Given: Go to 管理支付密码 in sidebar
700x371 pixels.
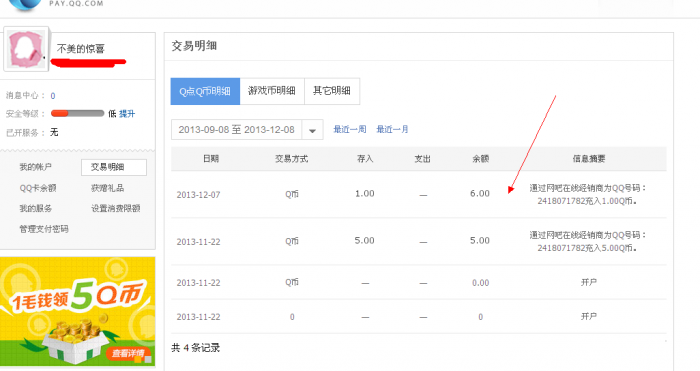Looking at the screenshot, I should coord(44,229).
